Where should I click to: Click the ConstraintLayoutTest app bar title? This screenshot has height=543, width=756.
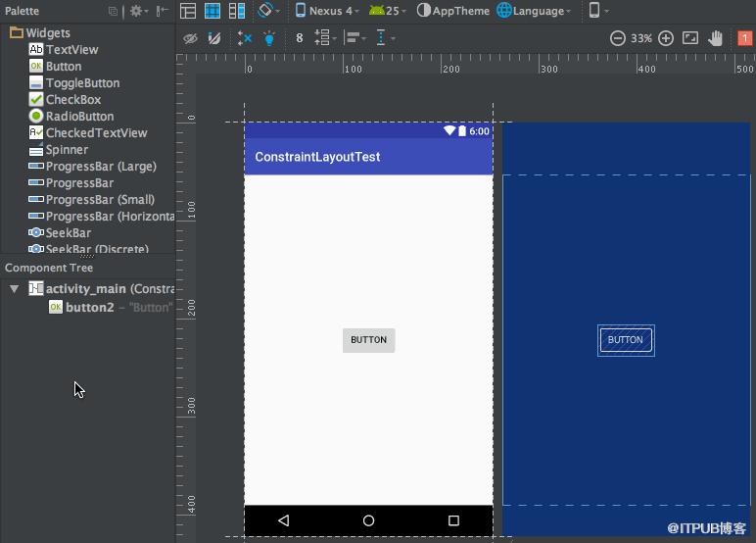[317, 157]
